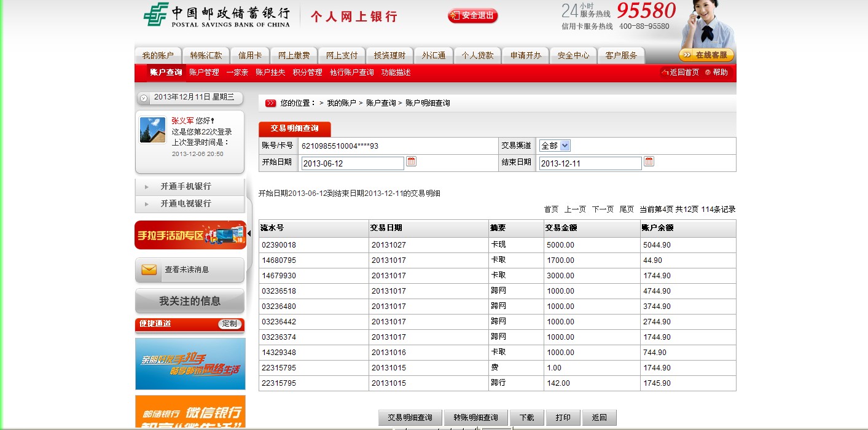This screenshot has height=430, width=868.
Task: Click the red 安全退出 logout button
Action: point(472,16)
